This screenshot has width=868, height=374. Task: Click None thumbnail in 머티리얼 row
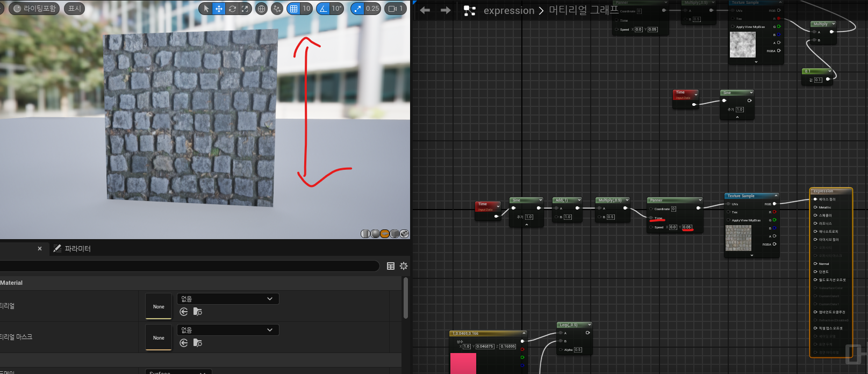tap(159, 306)
